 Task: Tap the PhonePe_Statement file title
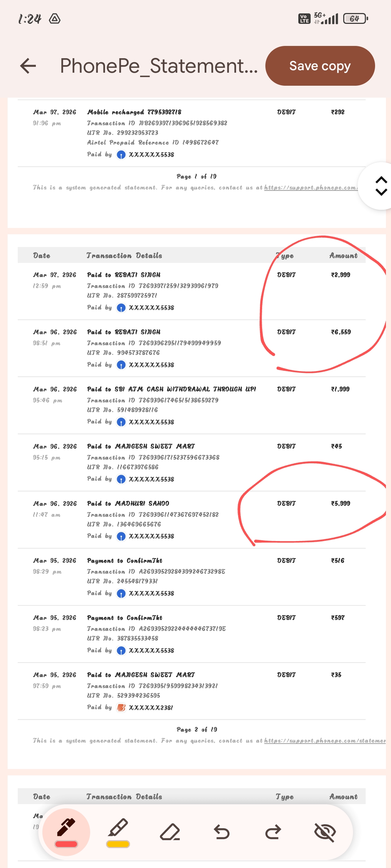tap(159, 66)
